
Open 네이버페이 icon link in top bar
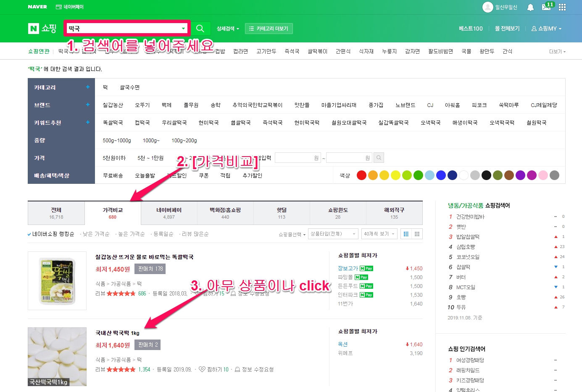[70, 7]
